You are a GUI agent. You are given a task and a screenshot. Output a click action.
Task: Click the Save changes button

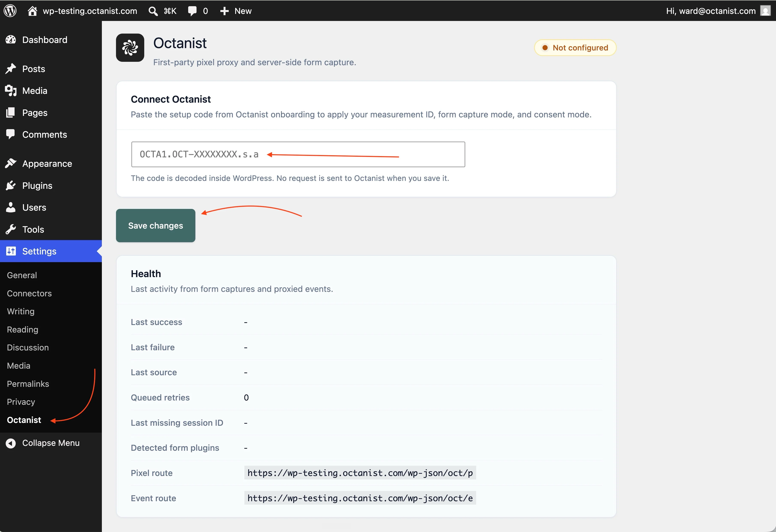(155, 225)
